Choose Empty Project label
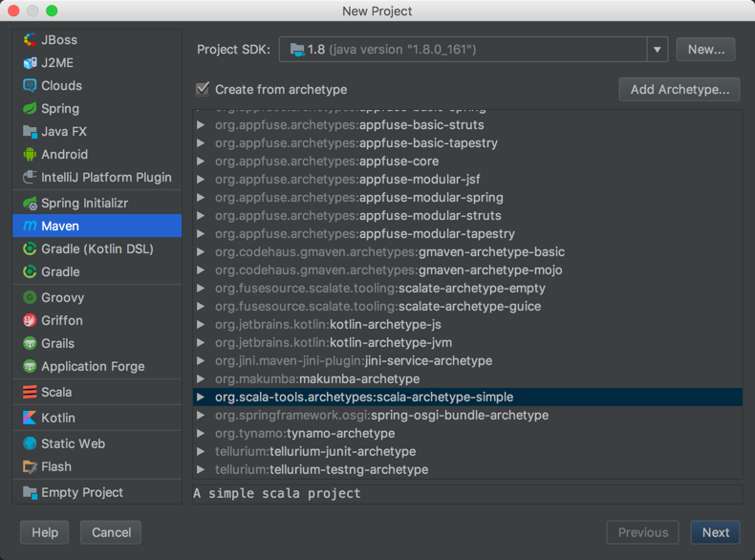This screenshot has height=560, width=755. [x=82, y=492]
